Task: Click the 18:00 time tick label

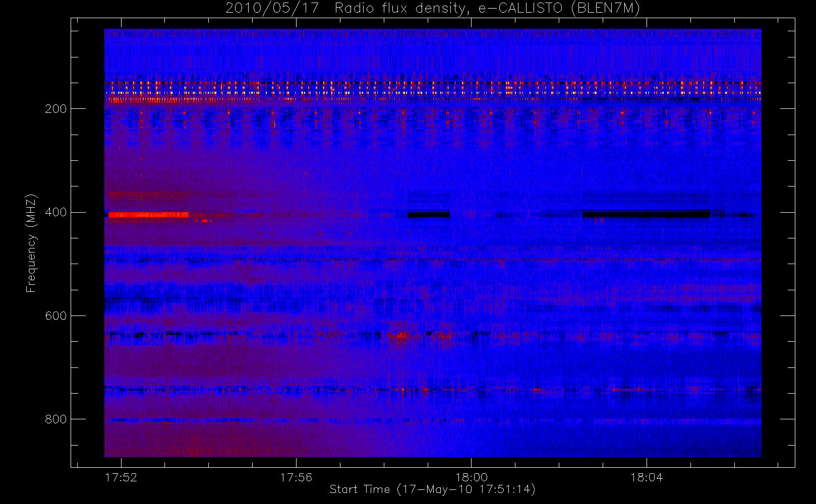Action: [471, 477]
